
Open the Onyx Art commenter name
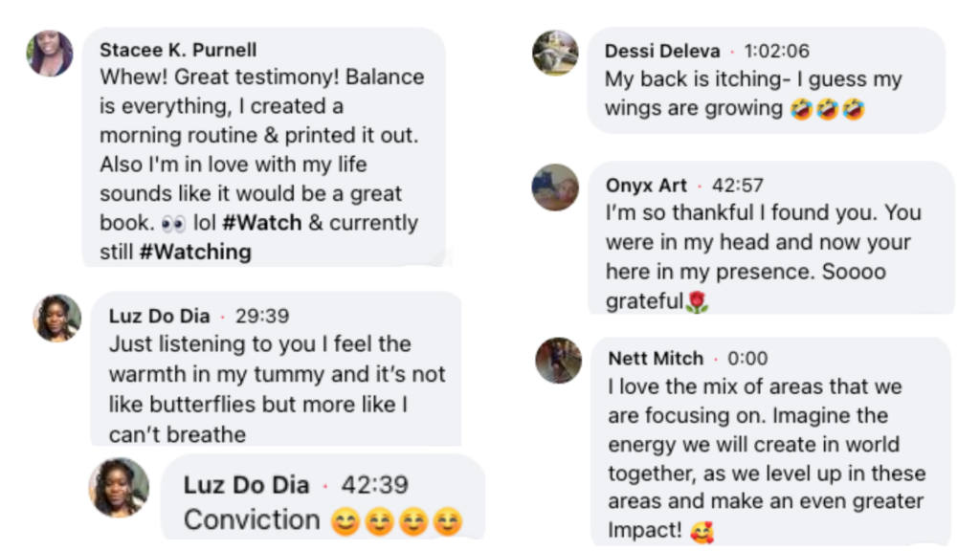coord(646,185)
